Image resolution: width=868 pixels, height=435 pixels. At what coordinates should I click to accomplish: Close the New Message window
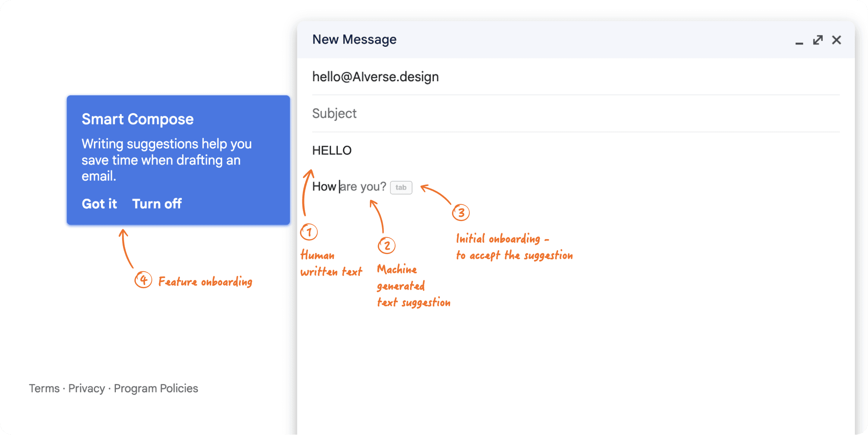click(837, 40)
